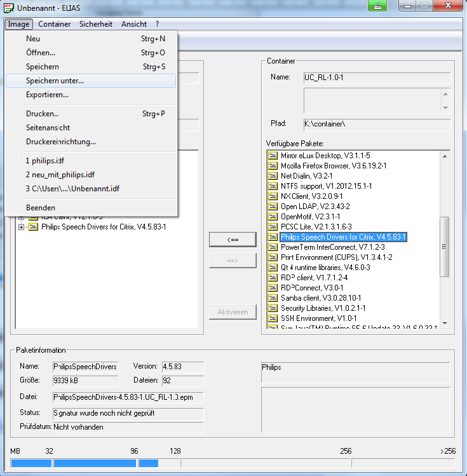The width and height of the screenshot is (467, 476).
Task: Click package icon beside Security Libraries
Action: pyautogui.click(x=273, y=308)
